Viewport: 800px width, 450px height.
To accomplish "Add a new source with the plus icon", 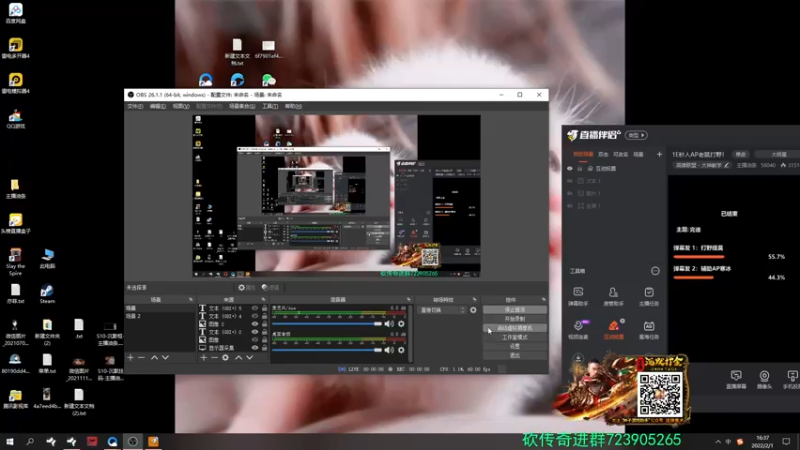I will click(x=204, y=358).
